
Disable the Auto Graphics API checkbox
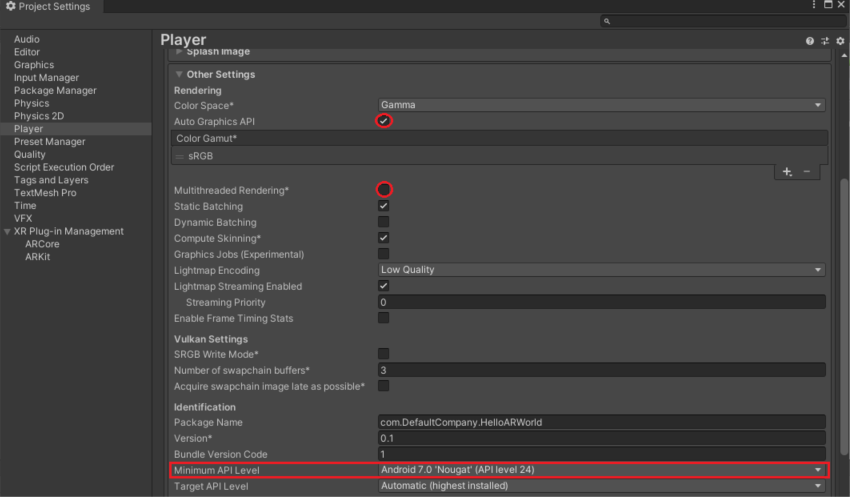pyautogui.click(x=383, y=121)
